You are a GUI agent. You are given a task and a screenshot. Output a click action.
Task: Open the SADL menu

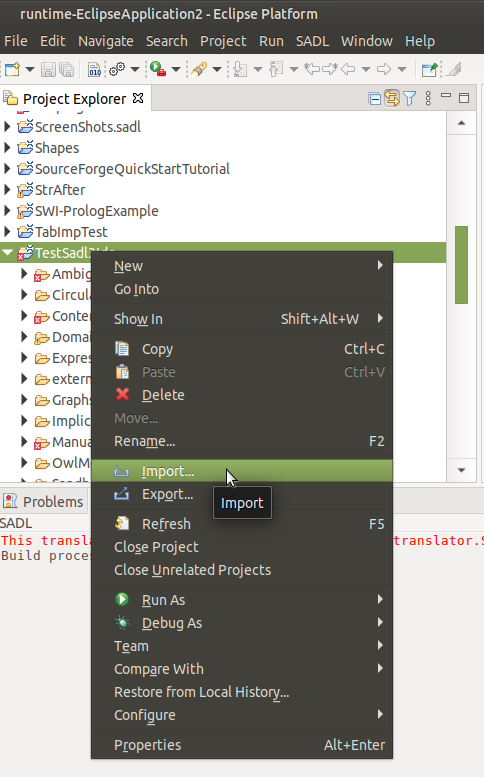312,41
